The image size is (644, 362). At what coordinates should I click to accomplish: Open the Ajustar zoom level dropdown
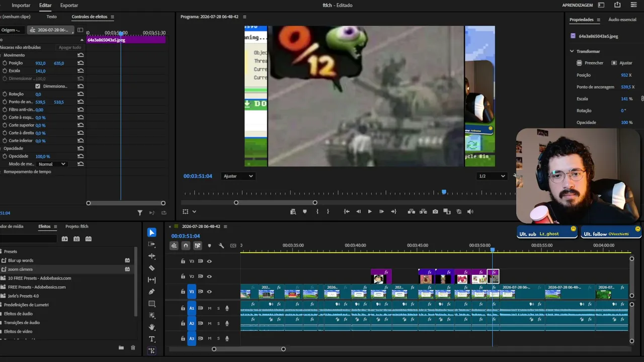pos(238,176)
